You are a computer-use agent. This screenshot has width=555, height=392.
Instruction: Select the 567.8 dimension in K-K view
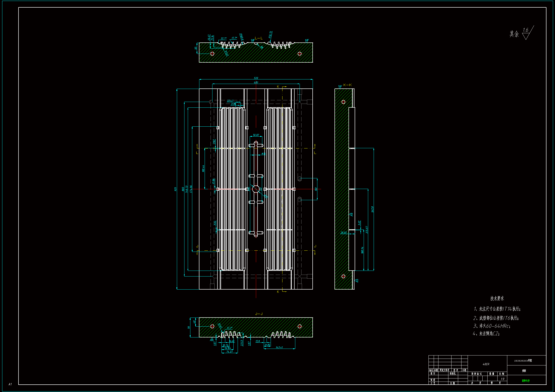372,209
